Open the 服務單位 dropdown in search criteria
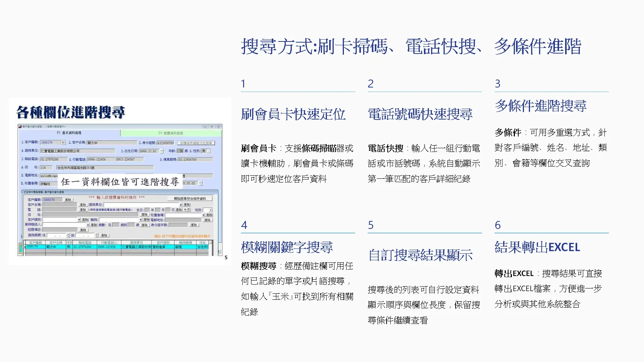This screenshot has height=362, width=644. (180, 205)
